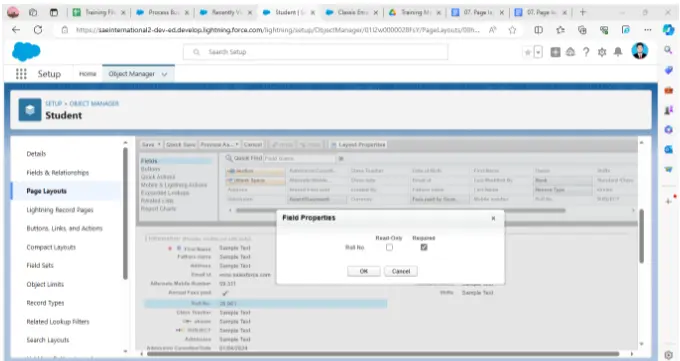This screenshot has height=361, width=680.
Task: Select Quick Actions palette category
Action: click(x=158, y=177)
